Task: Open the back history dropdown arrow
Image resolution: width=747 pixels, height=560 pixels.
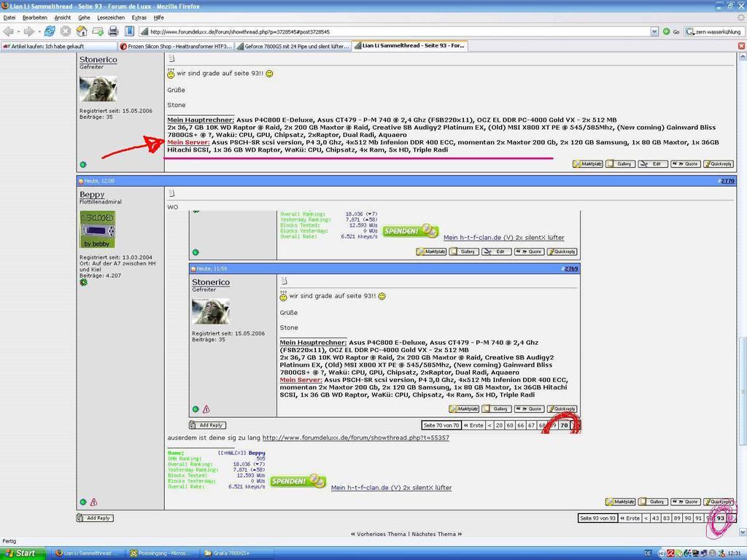Action: (x=18, y=32)
